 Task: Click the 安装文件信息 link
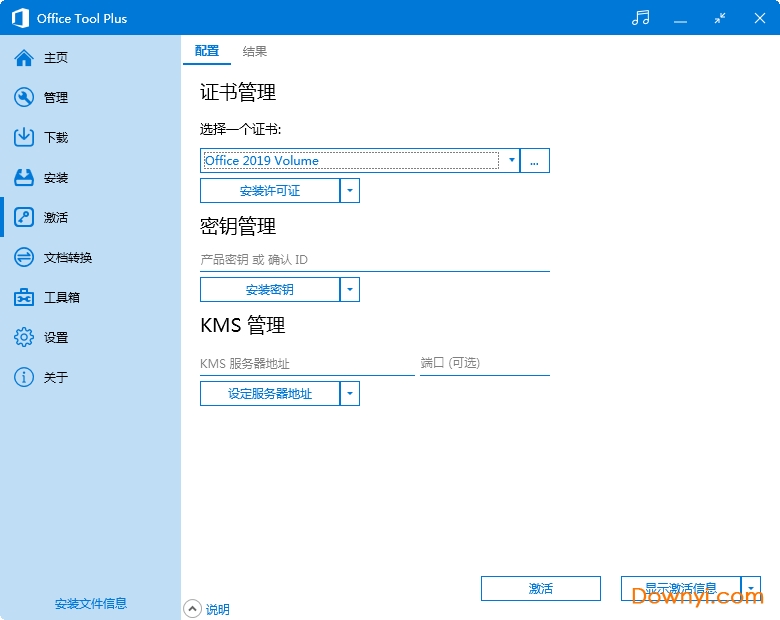90,604
